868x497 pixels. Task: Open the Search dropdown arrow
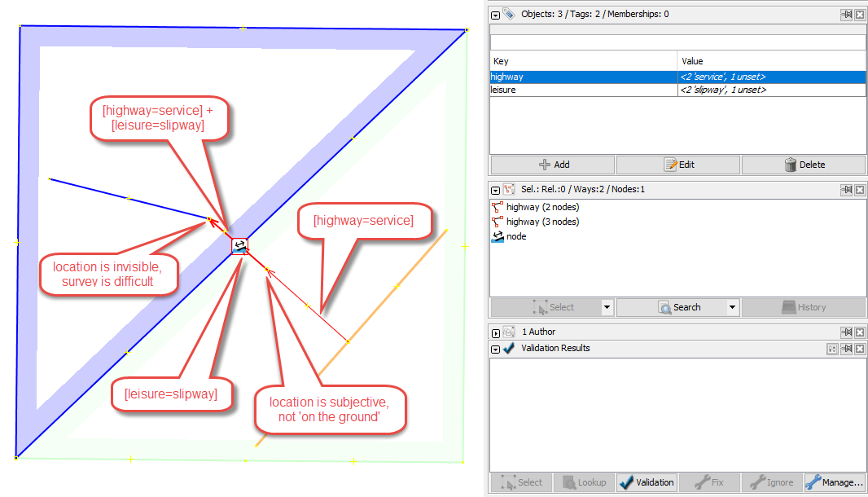coord(732,307)
